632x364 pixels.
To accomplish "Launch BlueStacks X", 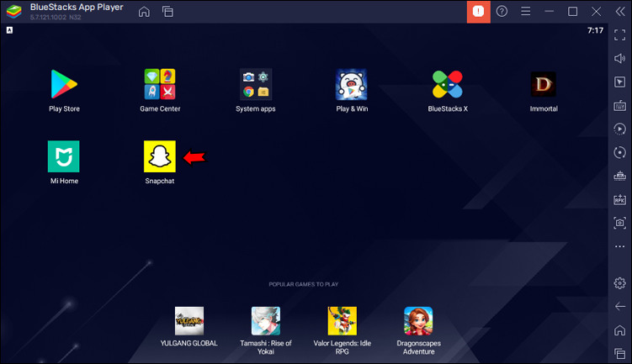I will (448, 84).
